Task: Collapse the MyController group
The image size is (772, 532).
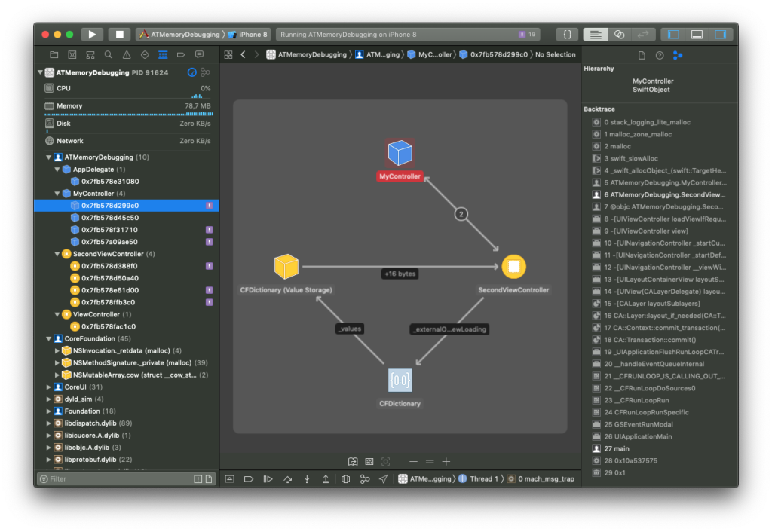Action: [57, 194]
